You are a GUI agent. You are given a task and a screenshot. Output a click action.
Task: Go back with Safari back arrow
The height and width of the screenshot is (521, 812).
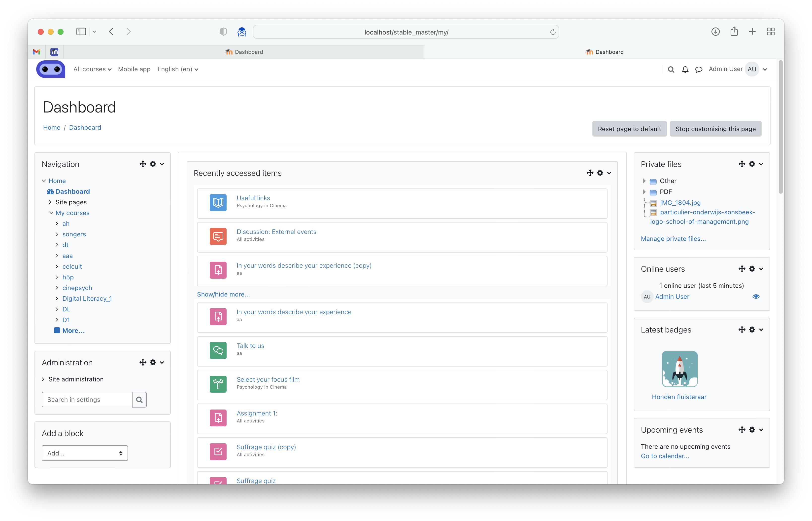[111, 32]
